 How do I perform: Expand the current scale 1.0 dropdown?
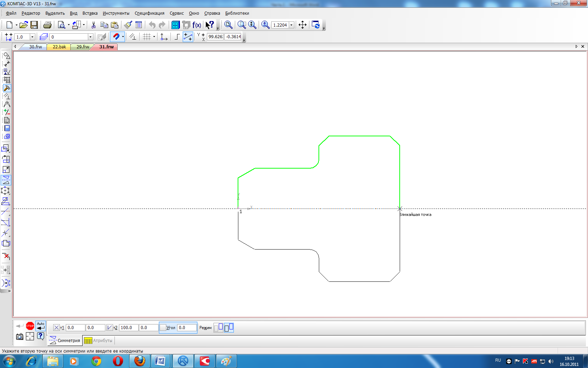32,37
